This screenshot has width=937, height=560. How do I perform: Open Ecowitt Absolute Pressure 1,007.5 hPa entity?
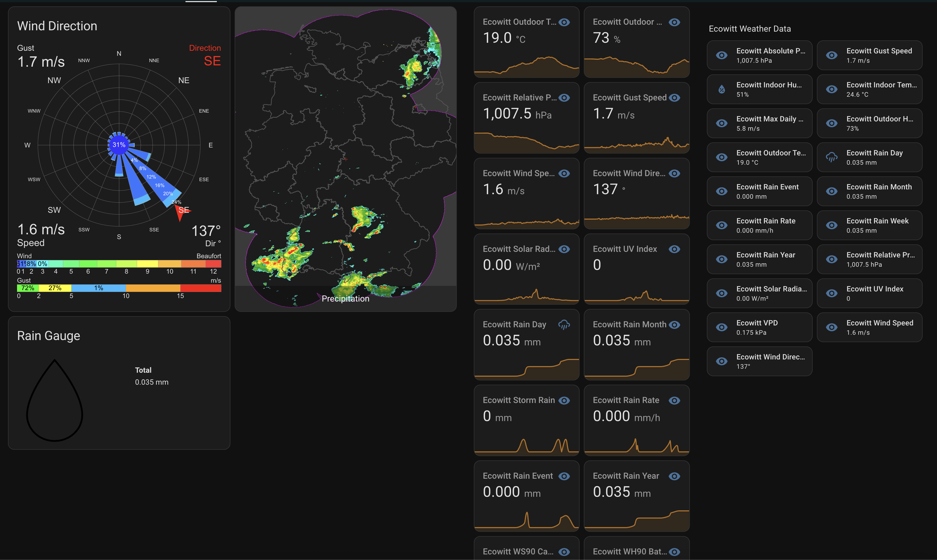click(x=759, y=56)
